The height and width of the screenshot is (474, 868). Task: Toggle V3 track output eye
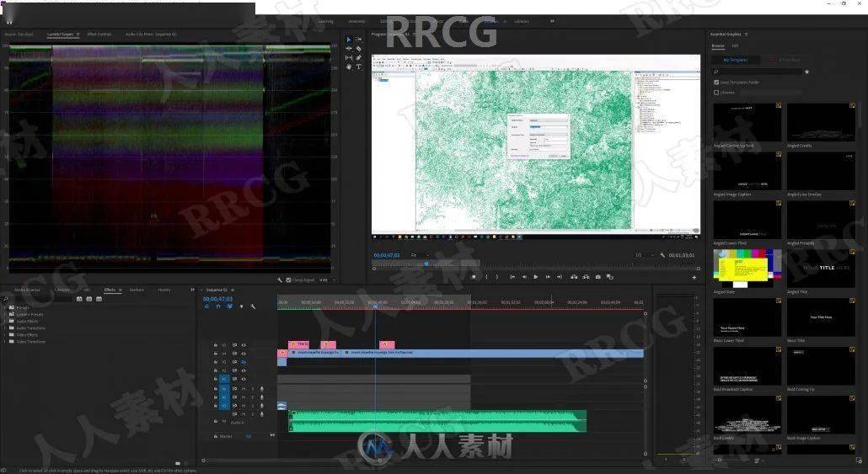244,362
